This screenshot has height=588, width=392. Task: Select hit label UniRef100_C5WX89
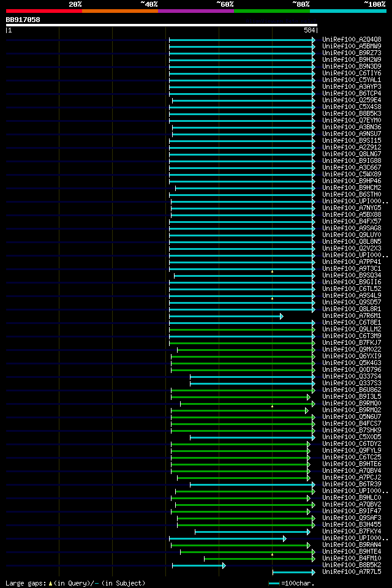(352, 175)
